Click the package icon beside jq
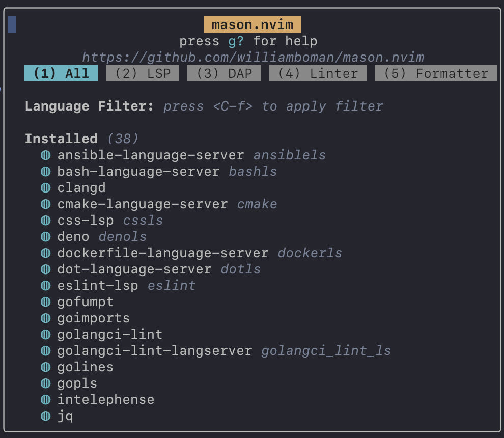504x438 pixels. [x=45, y=416]
